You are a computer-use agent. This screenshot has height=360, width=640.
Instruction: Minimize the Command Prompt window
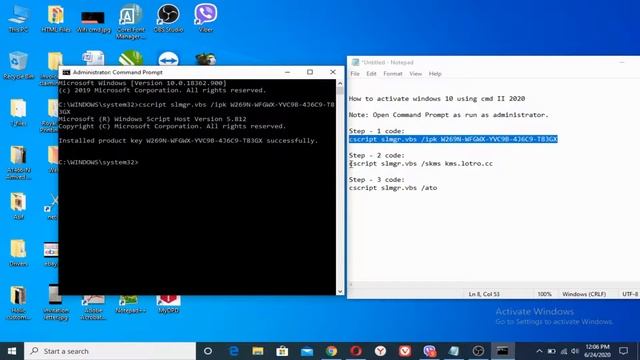click(x=287, y=72)
